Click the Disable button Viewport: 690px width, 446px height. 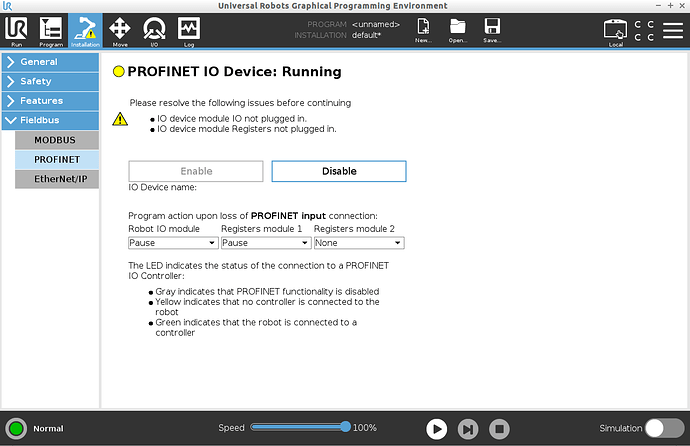point(339,171)
